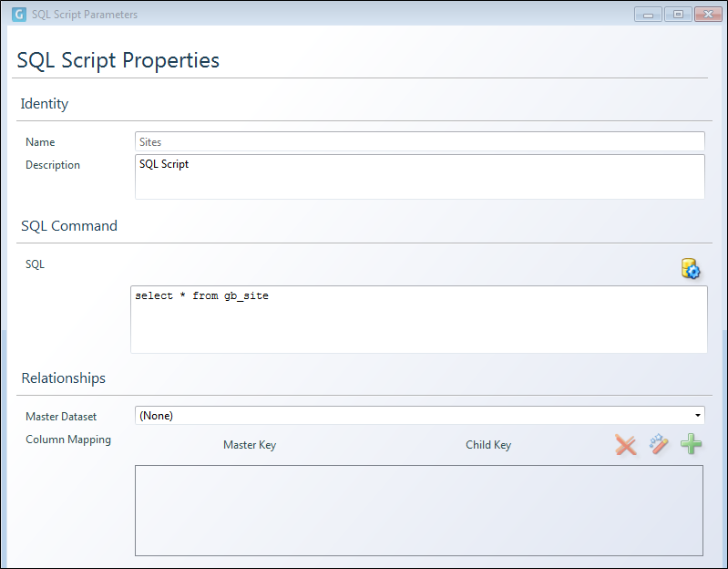Click the Master Key column header
Screen dimensions: 728x569
[x=250, y=445]
